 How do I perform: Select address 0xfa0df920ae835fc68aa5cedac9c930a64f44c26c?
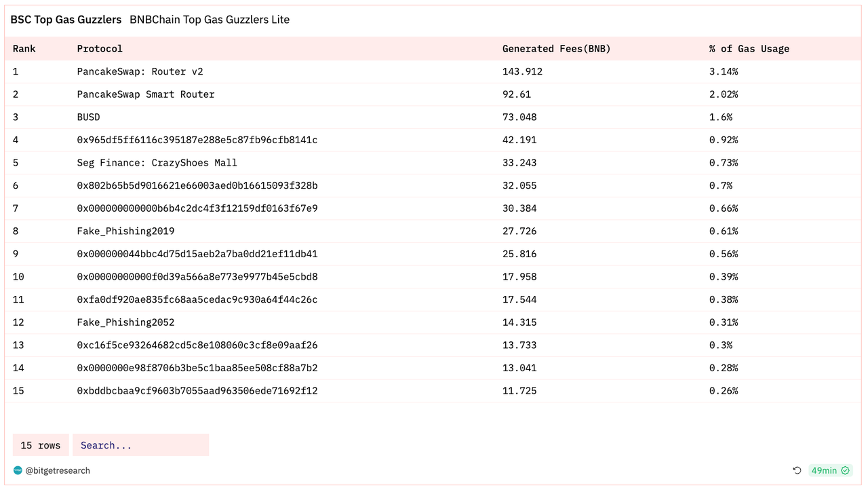pyautogui.click(x=197, y=299)
